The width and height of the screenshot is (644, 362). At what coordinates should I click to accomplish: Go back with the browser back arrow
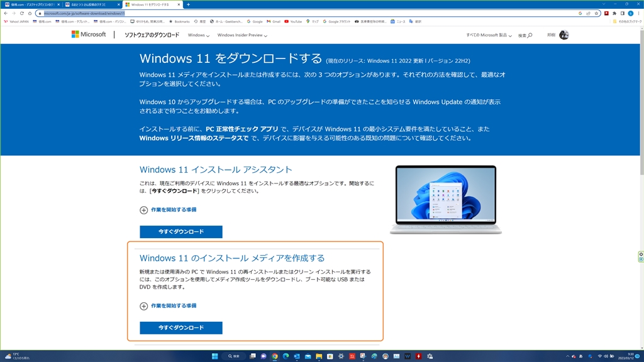tap(6, 13)
